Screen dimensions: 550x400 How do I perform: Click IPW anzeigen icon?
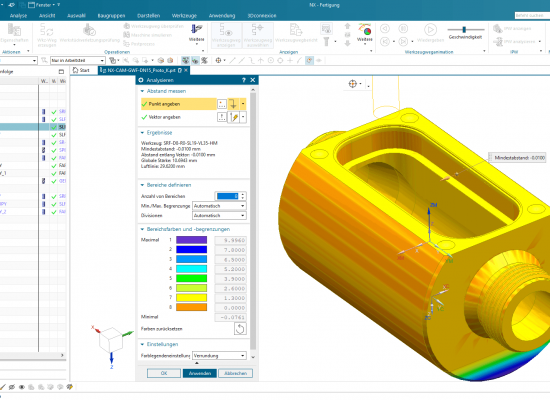(x=498, y=28)
